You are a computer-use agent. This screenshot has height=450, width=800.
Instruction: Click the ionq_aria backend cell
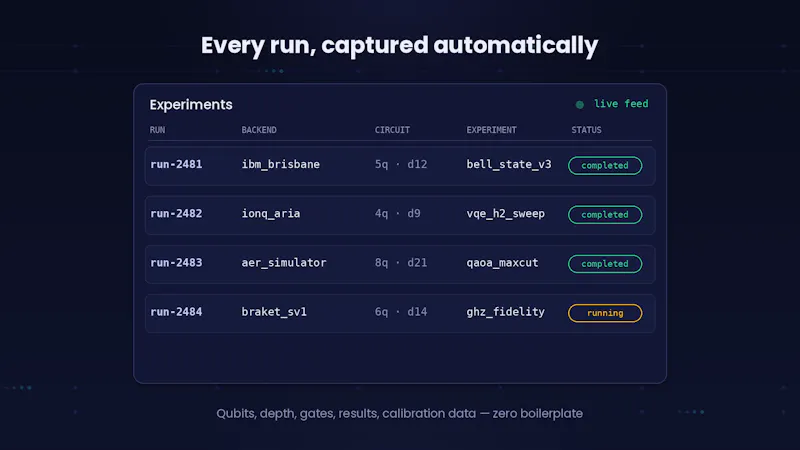coord(271,213)
